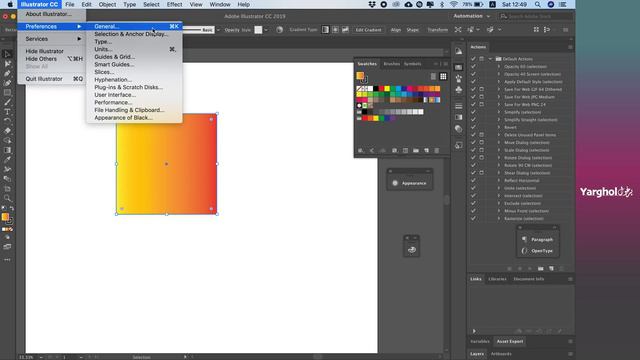The height and width of the screenshot is (360, 640).
Task: Click the Align control bar link
Action: [x=396, y=30]
